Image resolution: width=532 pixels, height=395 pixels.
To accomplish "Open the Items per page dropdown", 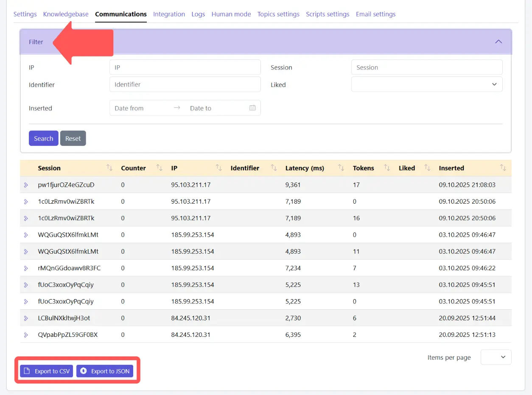I will (496, 357).
